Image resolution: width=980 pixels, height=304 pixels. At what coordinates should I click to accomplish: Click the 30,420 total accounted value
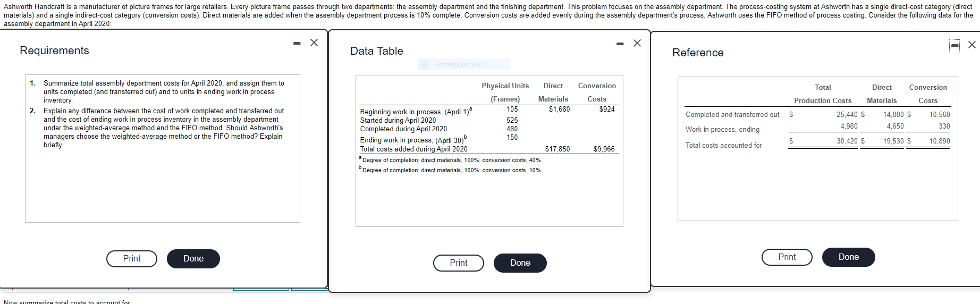847,141
